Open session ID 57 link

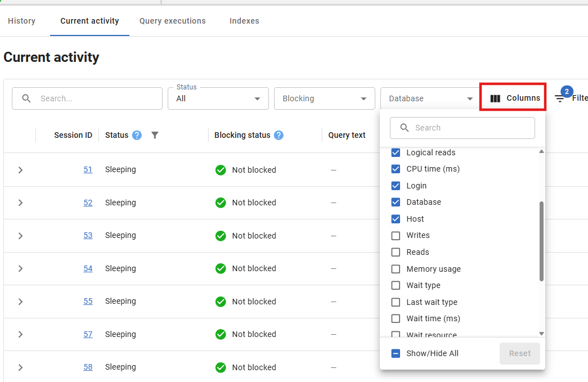88,334
